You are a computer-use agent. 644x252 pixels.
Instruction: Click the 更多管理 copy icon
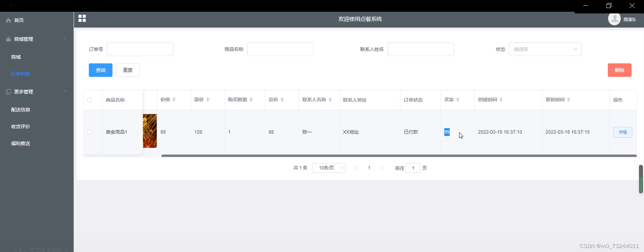[8, 92]
